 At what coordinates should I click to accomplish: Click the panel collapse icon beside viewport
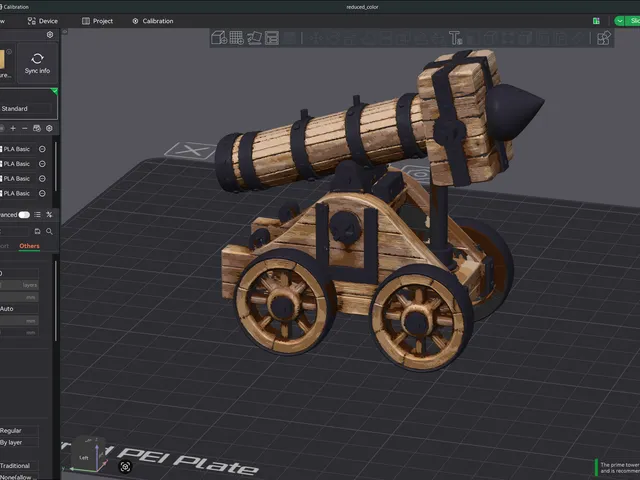click(65, 31)
